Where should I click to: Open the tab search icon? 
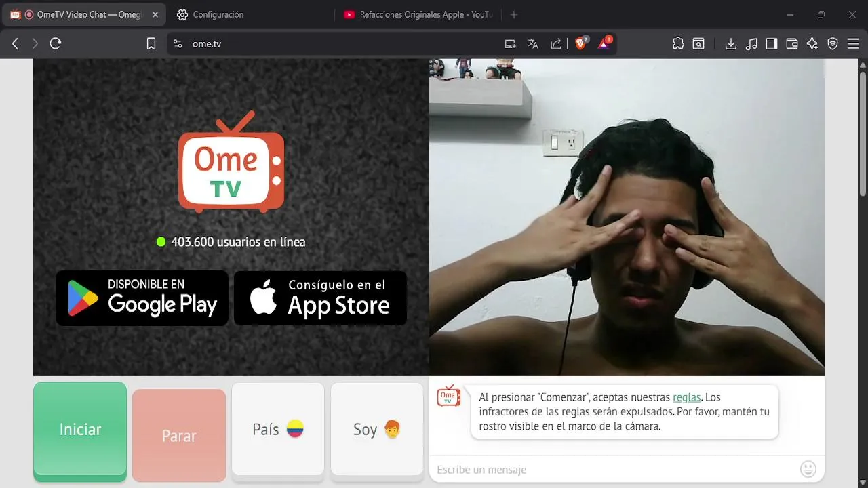698,44
